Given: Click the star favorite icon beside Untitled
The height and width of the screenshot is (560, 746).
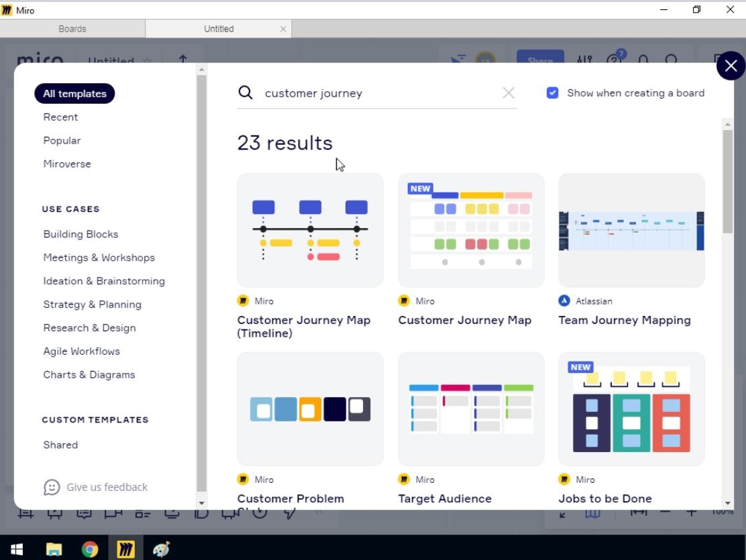Looking at the screenshot, I should (x=148, y=60).
